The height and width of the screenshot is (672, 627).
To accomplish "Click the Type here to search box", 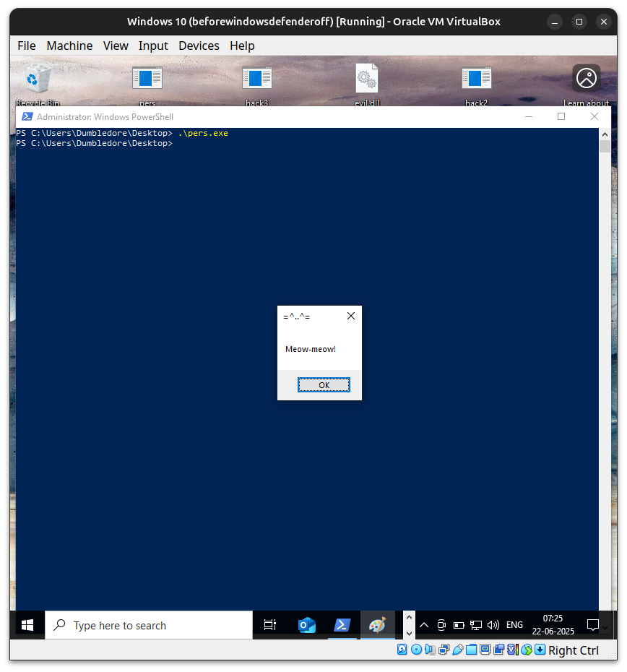I will [149, 625].
